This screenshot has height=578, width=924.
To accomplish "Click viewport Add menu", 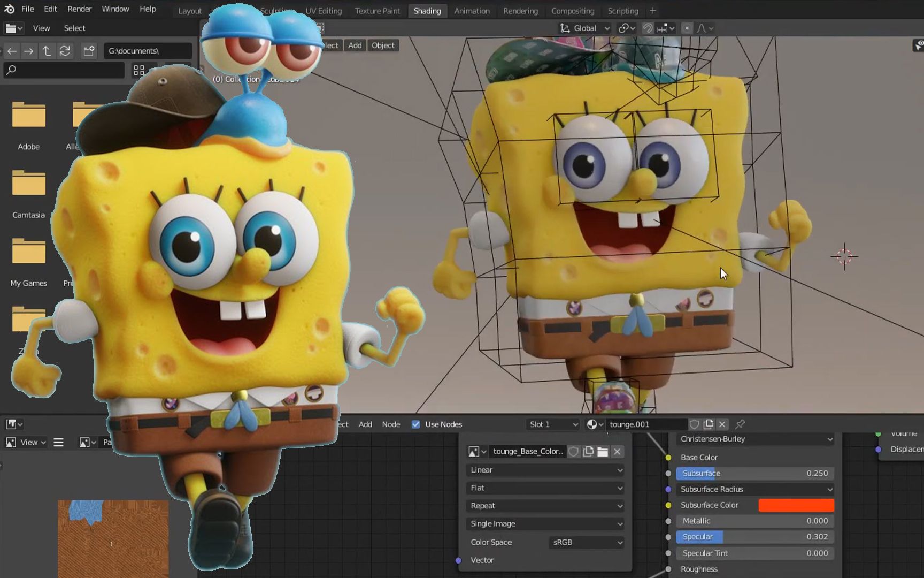I will 355,45.
